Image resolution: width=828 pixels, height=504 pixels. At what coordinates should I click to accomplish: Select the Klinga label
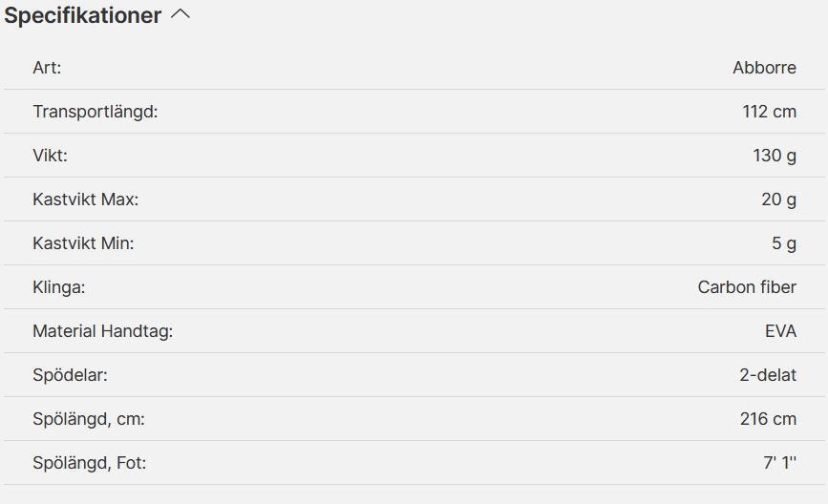tap(59, 287)
